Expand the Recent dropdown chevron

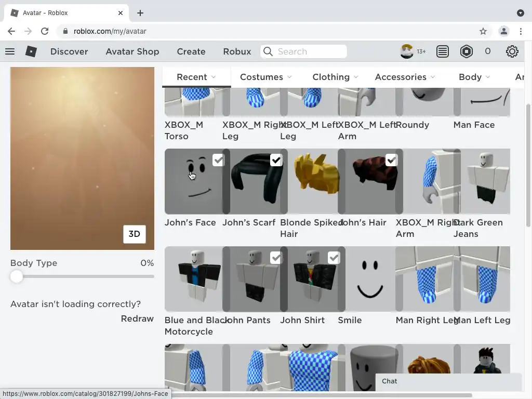tap(214, 77)
